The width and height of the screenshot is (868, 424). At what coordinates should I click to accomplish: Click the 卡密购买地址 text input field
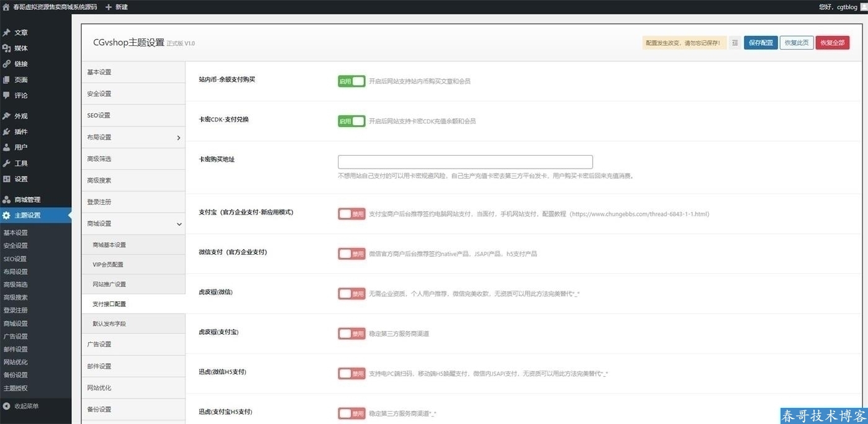(465, 162)
